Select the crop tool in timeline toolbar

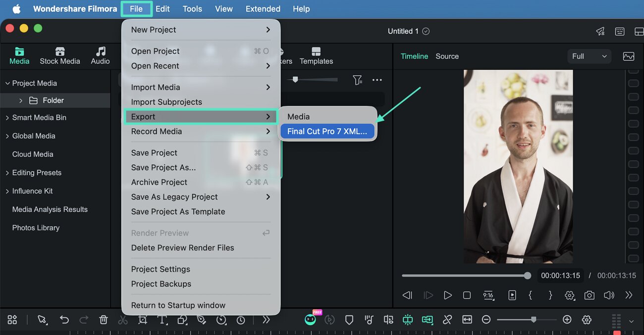143,320
